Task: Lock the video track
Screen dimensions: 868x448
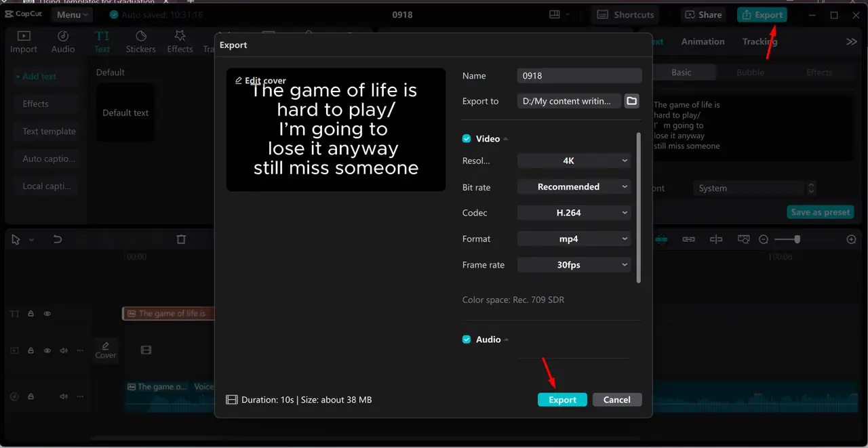Action: pyautogui.click(x=31, y=350)
